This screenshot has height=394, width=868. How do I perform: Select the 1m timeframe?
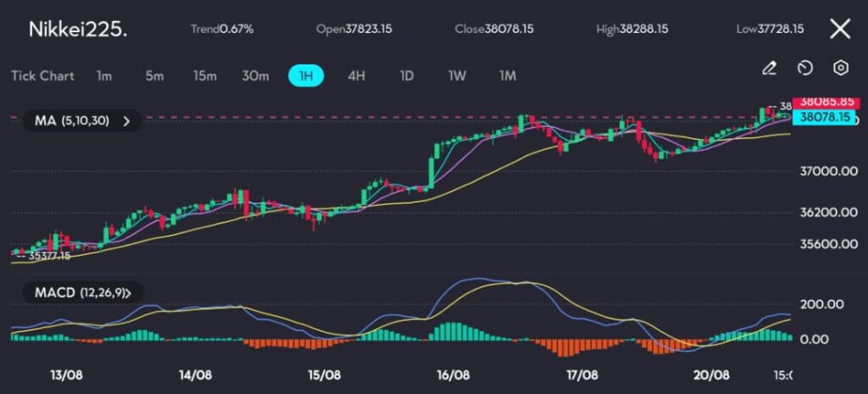tap(104, 75)
